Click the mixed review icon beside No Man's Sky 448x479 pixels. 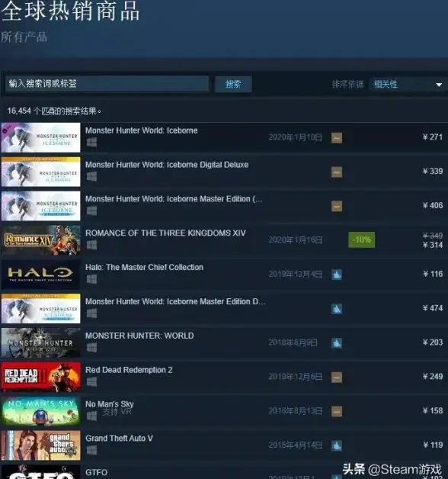[337, 411]
